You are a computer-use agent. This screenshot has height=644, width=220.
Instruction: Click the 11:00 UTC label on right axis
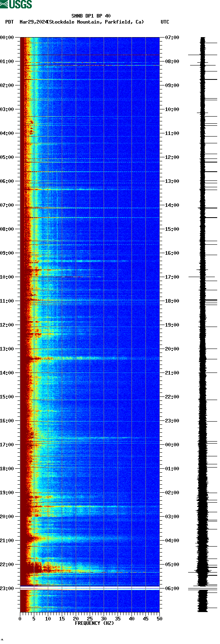tap(172, 133)
